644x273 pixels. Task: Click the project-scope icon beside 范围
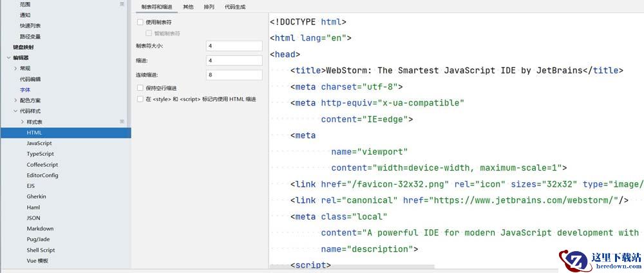[122, 4]
